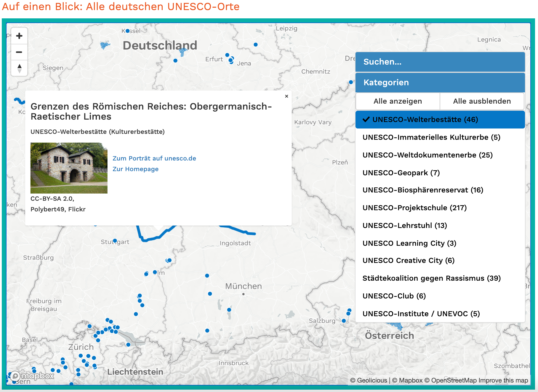Image resolution: width=538 pixels, height=392 pixels.
Task: Open Zum Porträt auf unesco.de link
Action: [x=154, y=158]
